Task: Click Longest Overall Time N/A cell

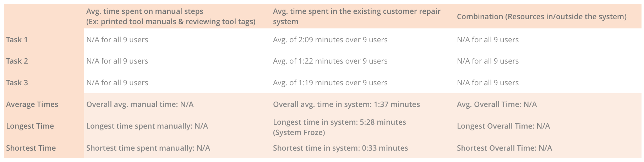Action: 503,126
